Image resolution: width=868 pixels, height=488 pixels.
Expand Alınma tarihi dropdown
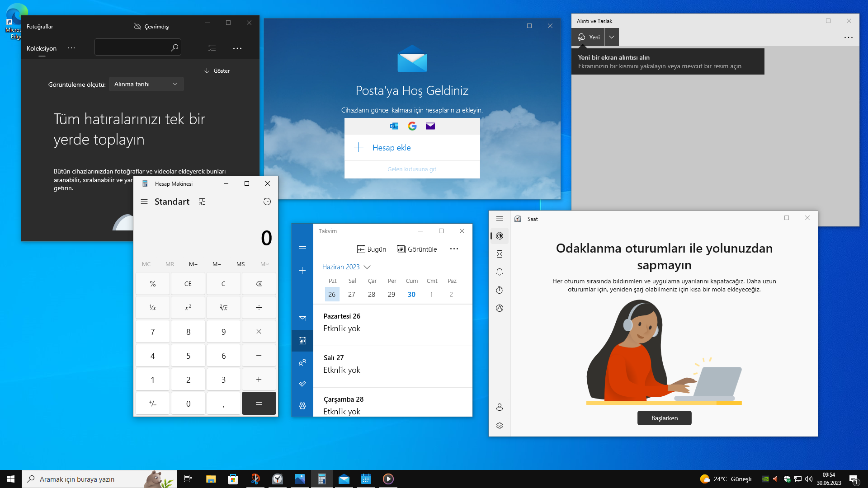pyautogui.click(x=146, y=84)
